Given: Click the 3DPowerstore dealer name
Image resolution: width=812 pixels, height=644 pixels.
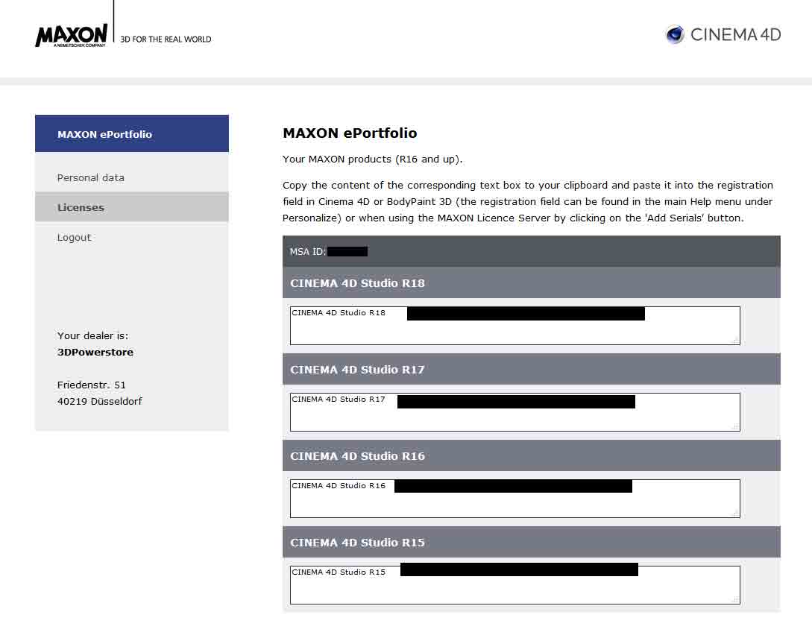Looking at the screenshot, I should tap(95, 352).
